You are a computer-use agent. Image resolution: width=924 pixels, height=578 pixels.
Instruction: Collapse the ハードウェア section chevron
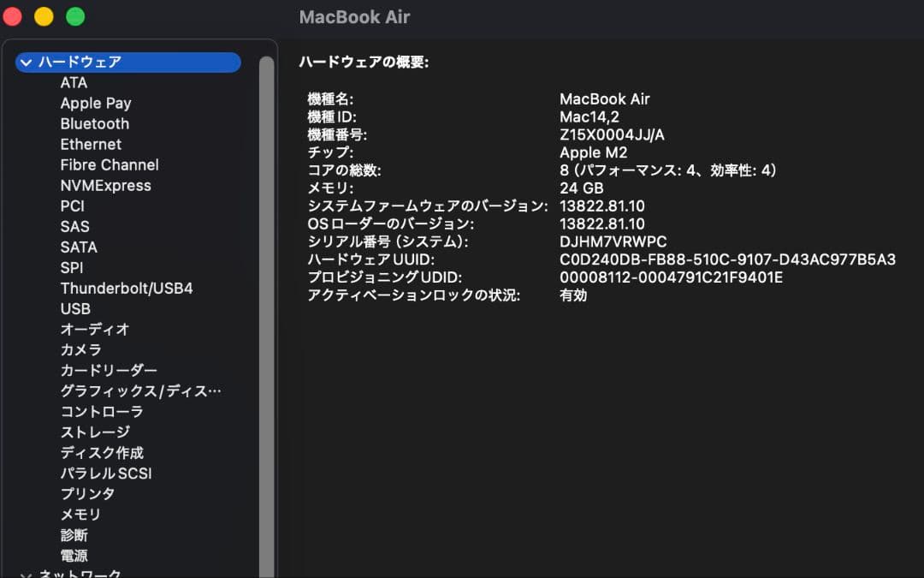click(26, 62)
